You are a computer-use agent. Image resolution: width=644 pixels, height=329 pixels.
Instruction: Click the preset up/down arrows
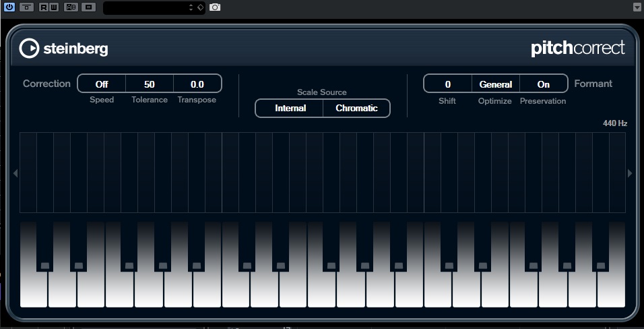coord(191,7)
